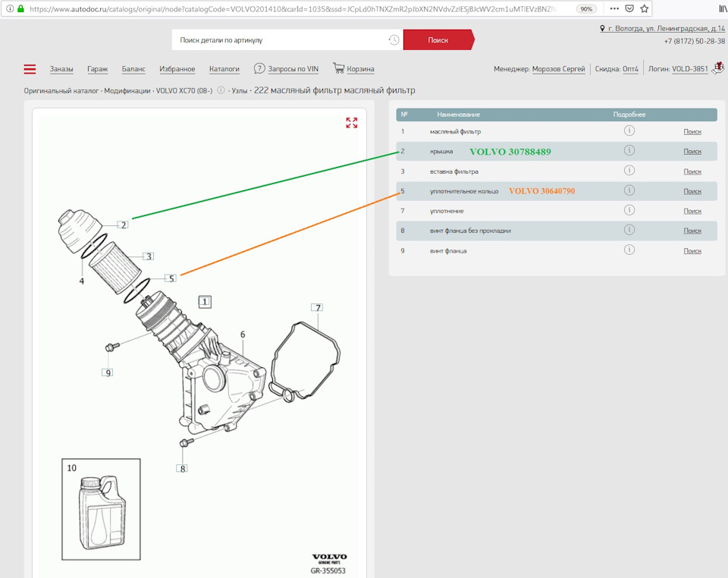Select callout number 7 on the diagram
This screenshot has height=578, width=728.
(x=317, y=307)
